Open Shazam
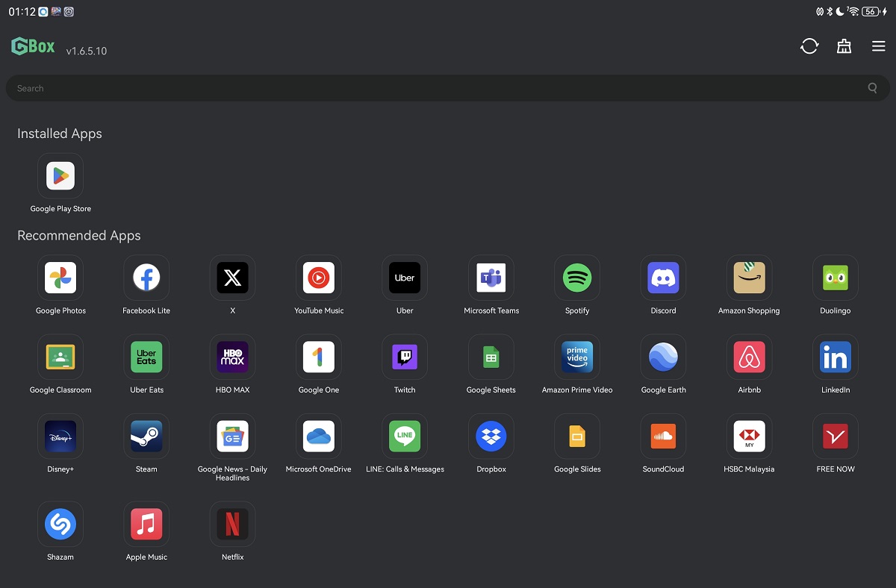The height and width of the screenshot is (588, 896). 60,524
